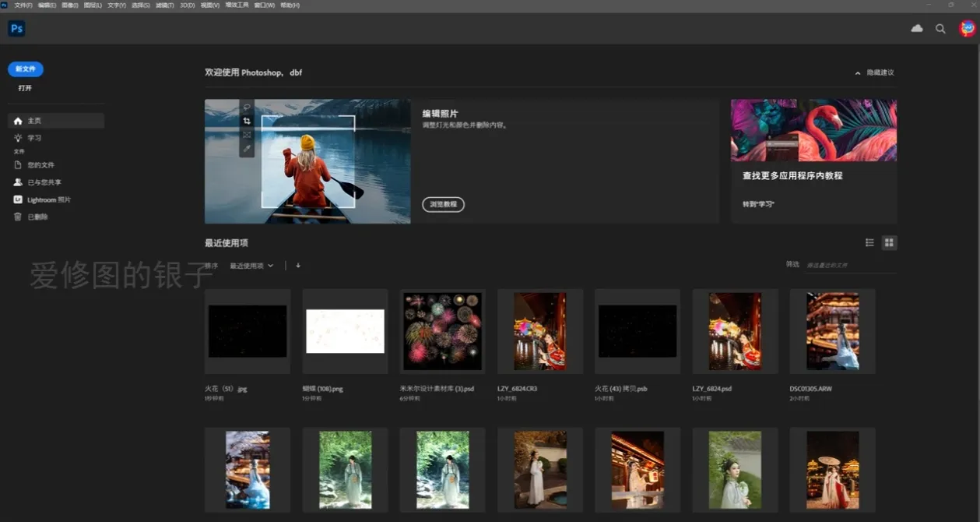Switch recent files to list view
This screenshot has width=980, height=522.
(x=869, y=243)
